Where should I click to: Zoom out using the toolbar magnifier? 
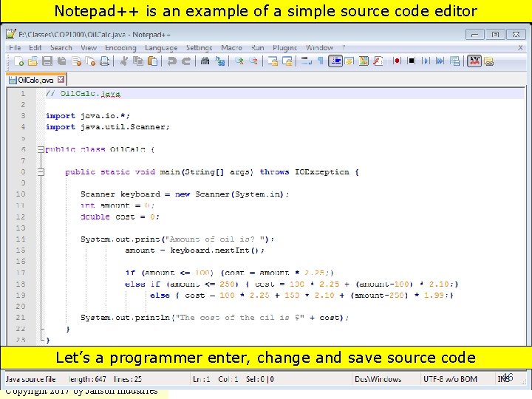(x=253, y=61)
